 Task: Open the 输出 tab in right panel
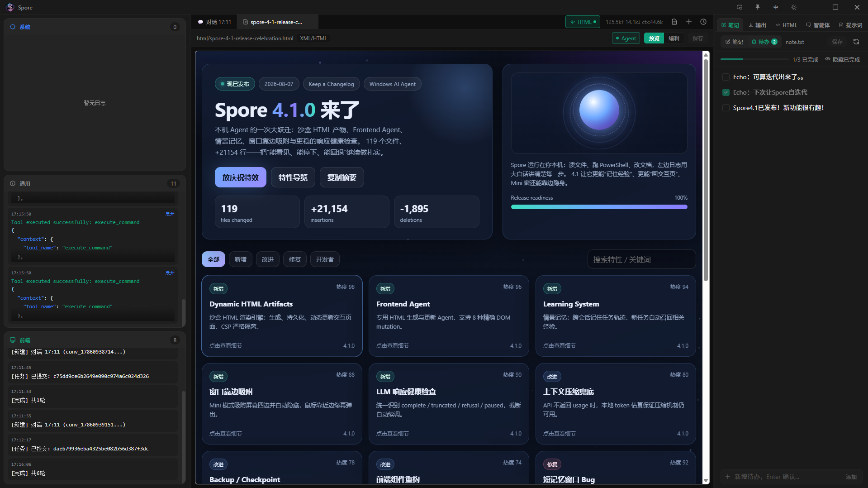coord(758,25)
